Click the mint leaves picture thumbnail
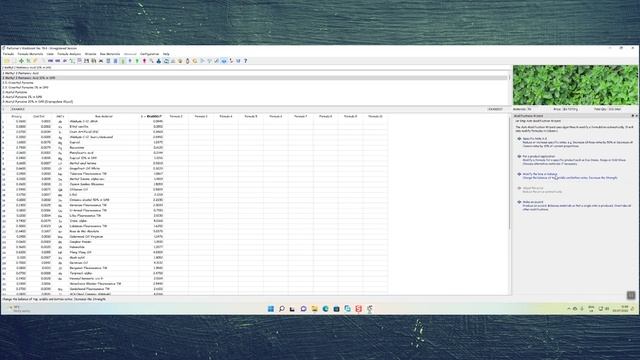Image resolution: width=640 pixels, height=360 pixels. tap(575, 85)
